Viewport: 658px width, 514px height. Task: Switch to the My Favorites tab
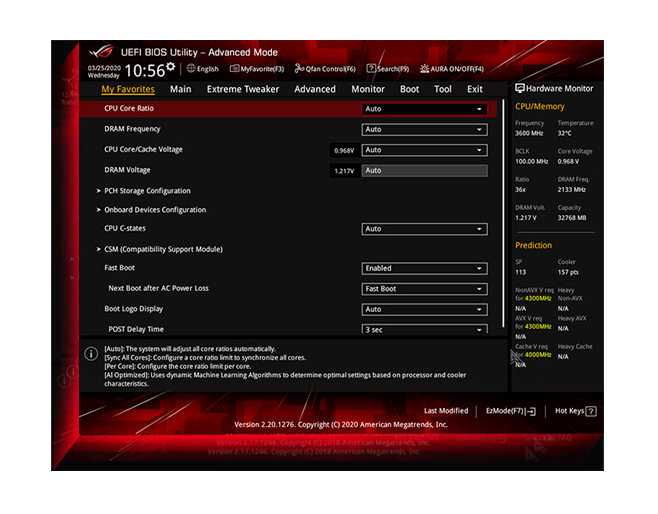[x=128, y=89]
